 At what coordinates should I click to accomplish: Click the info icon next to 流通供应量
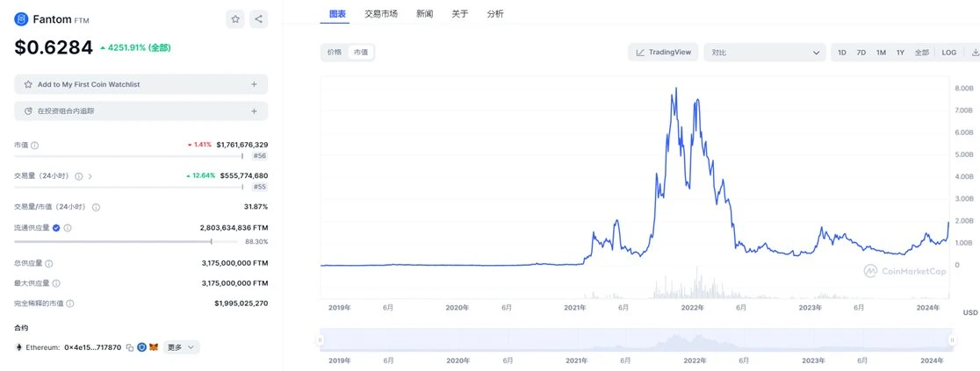68,228
